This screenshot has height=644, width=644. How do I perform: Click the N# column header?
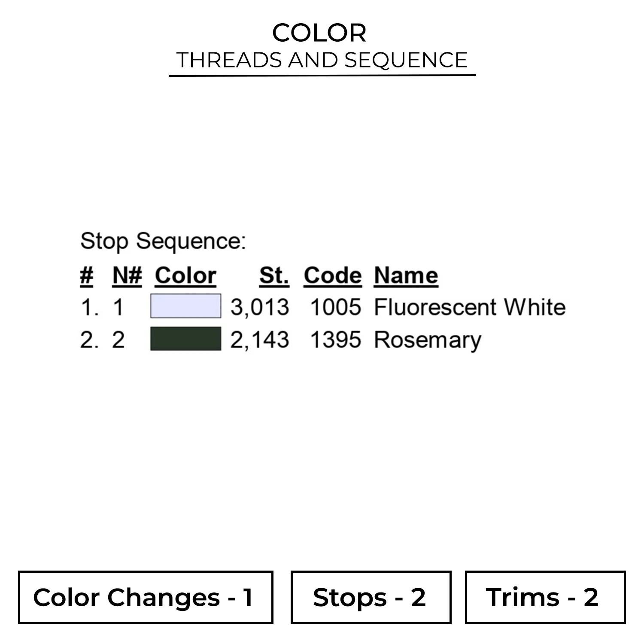[127, 275]
